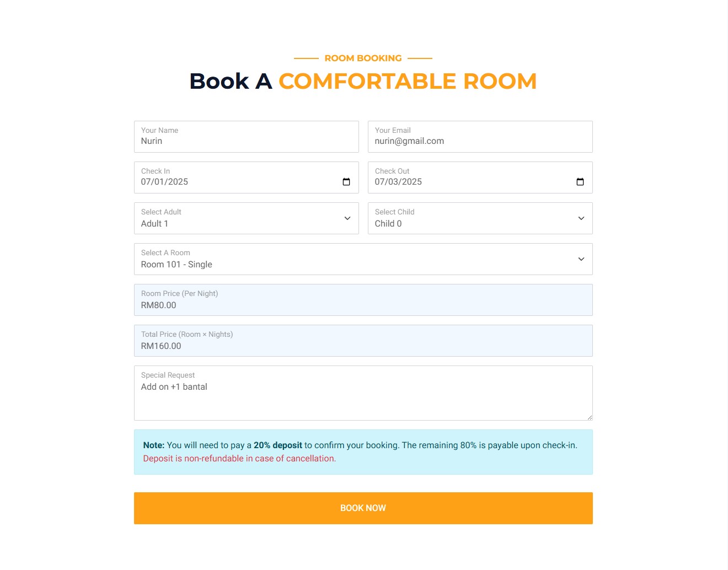The height and width of the screenshot is (570, 728).
Task: Click the Check In date value 07/01/2025
Action: click(x=164, y=182)
